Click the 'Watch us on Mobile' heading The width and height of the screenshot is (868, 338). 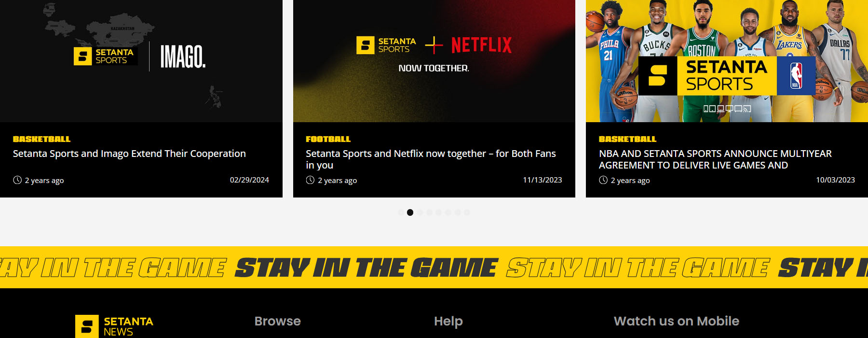tap(677, 321)
